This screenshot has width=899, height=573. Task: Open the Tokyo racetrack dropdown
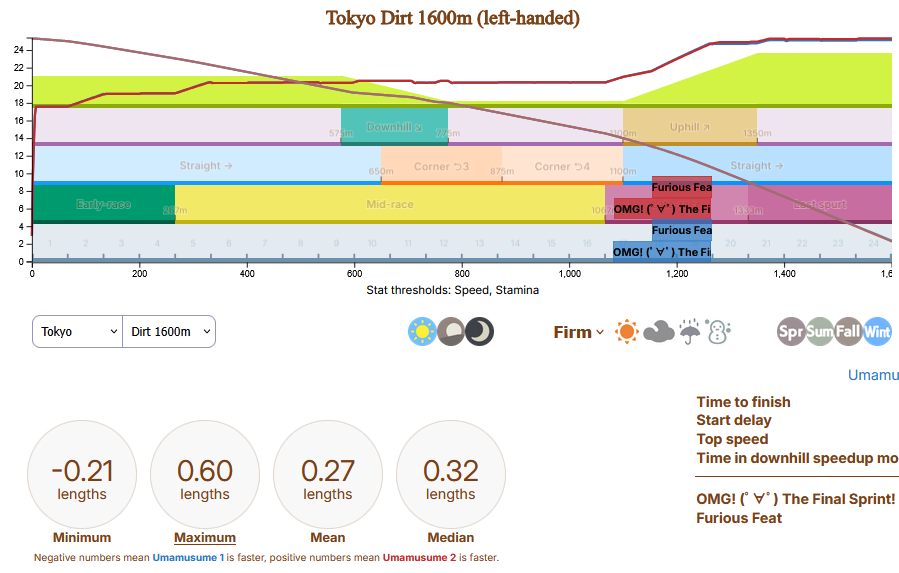[x=77, y=332]
